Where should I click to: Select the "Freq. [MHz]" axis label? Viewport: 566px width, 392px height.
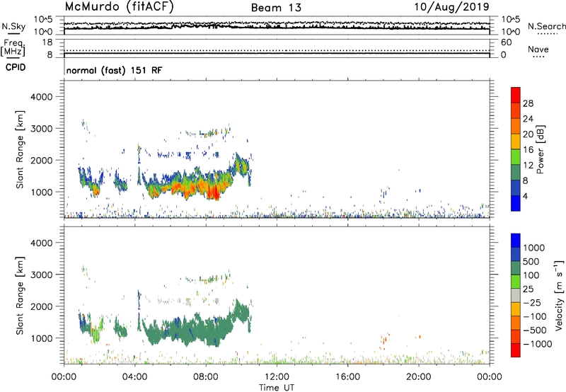pos(13,48)
